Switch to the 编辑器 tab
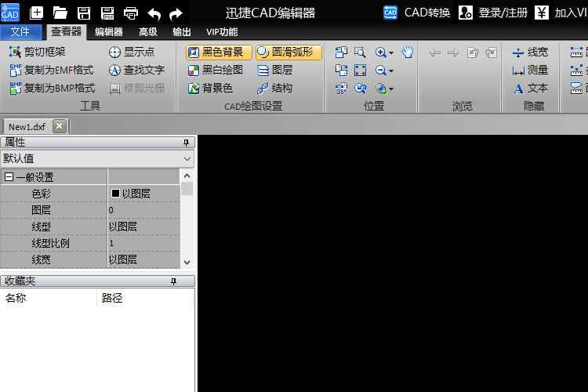Image resolution: width=588 pixels, height=392 pixels. tap(109, 32)
